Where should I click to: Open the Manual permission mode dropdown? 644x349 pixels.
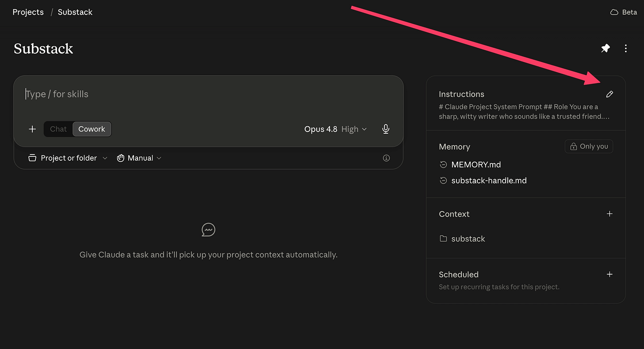[x=139, y=158]
